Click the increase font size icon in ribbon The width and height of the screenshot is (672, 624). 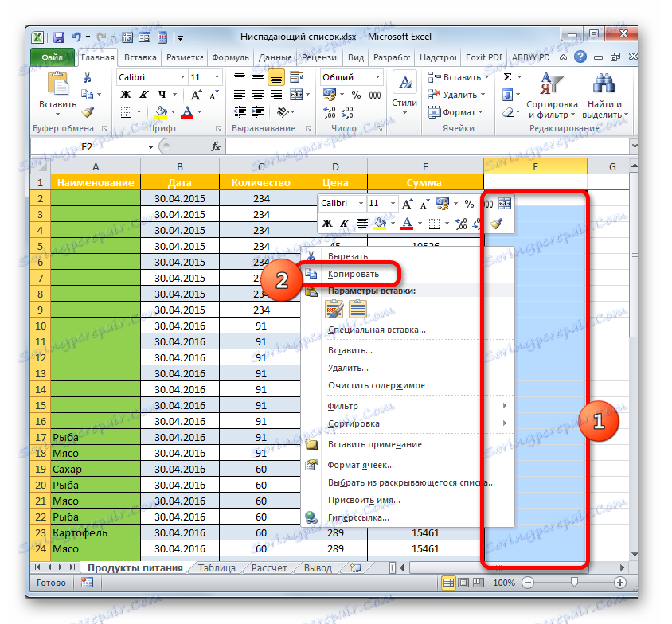click(x=196, y=95)
